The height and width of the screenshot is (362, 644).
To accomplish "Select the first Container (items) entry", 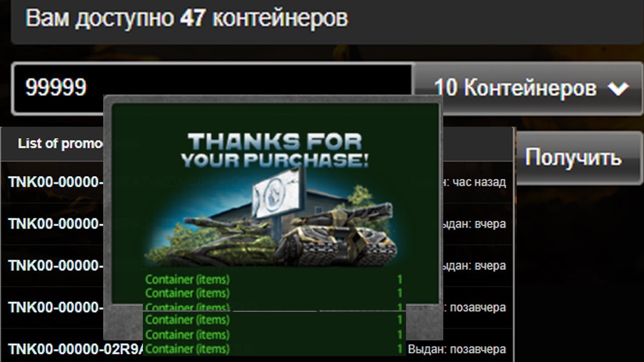I will click(187, 279).
